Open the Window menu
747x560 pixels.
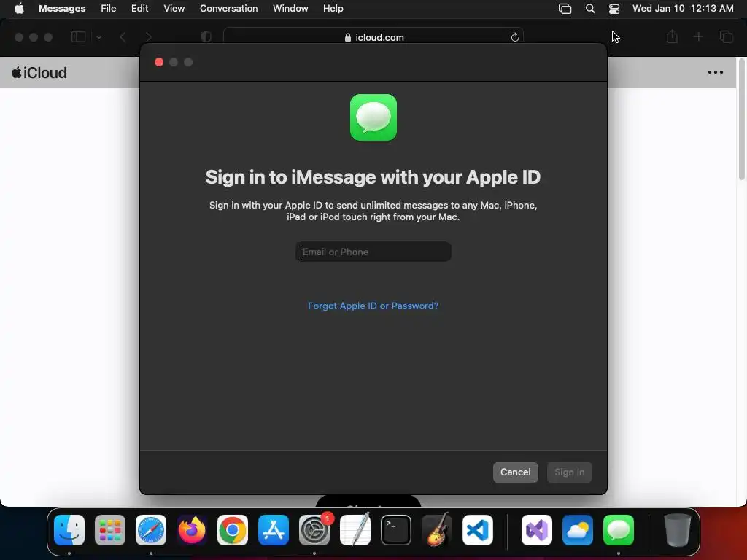click(x=290, y=8)
